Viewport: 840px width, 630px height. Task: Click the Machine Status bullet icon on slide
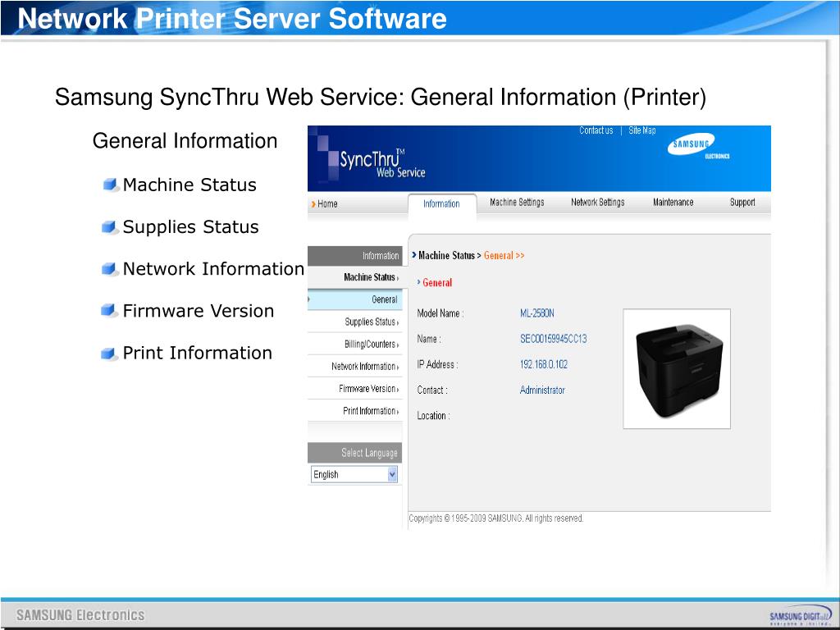click(x=110, y=185)
